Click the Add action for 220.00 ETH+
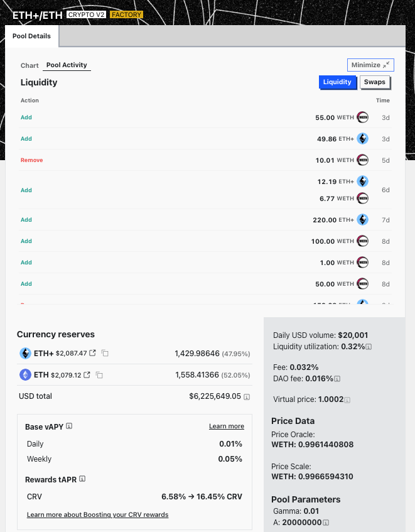Image resolution: width=415 pixels, height=532 pixels. point(26,220)
